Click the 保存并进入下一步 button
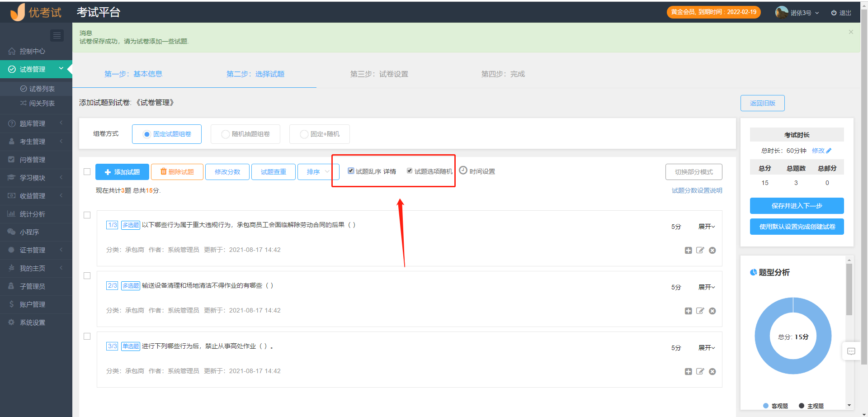Viewport: 868px width, 417px height. click(797, 206)
